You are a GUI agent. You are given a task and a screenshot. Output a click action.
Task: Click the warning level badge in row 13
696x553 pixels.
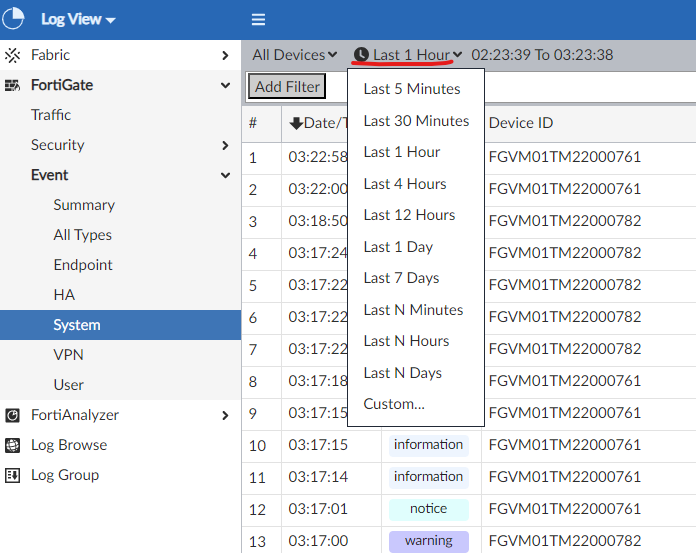429,541
